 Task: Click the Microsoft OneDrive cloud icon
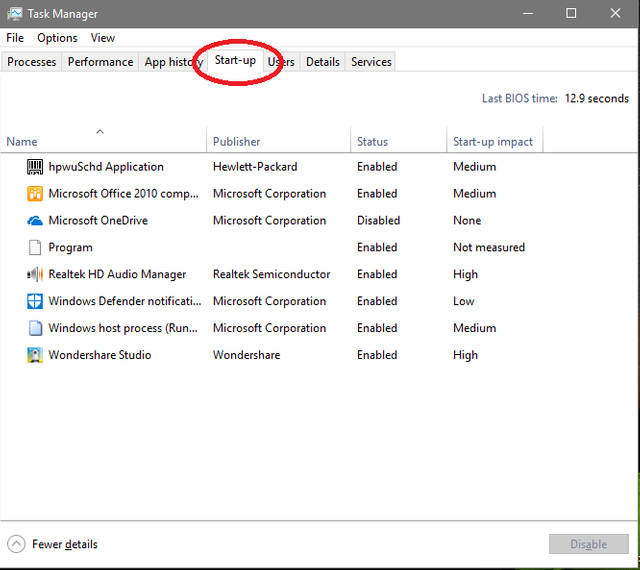point(34,221)
